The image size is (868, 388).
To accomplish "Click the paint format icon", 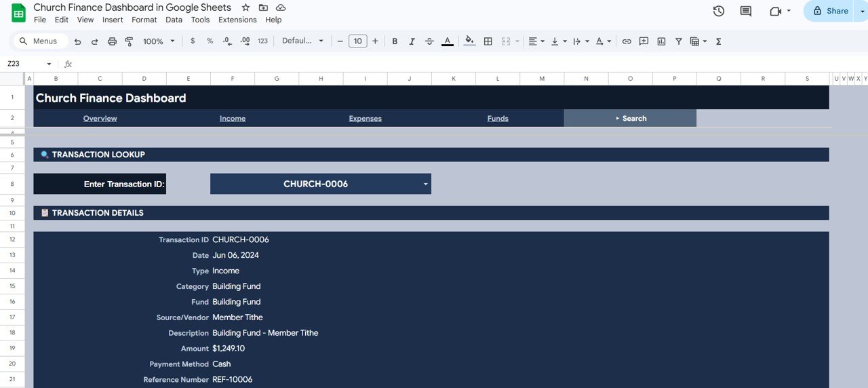I will (129, 41).
